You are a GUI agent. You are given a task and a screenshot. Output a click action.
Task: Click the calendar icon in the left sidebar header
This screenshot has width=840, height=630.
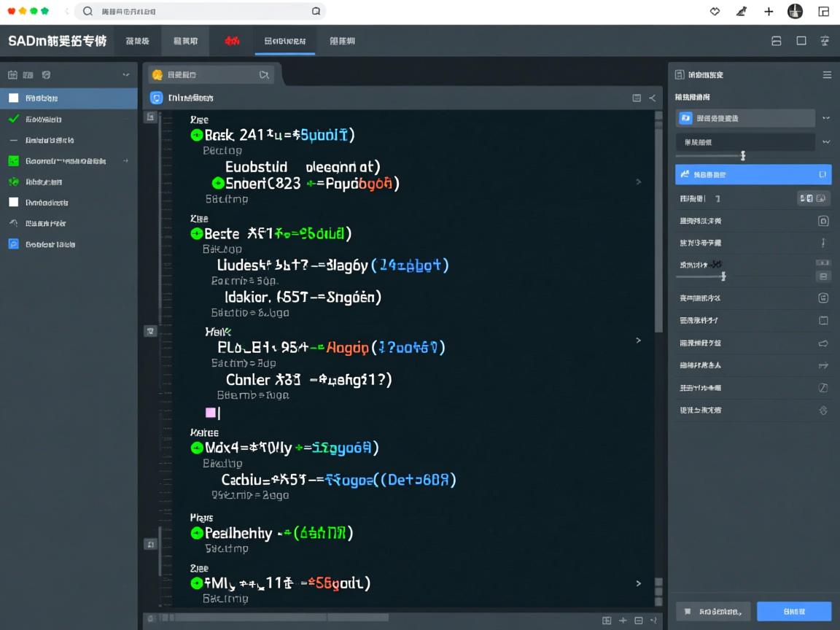(12, 74)
